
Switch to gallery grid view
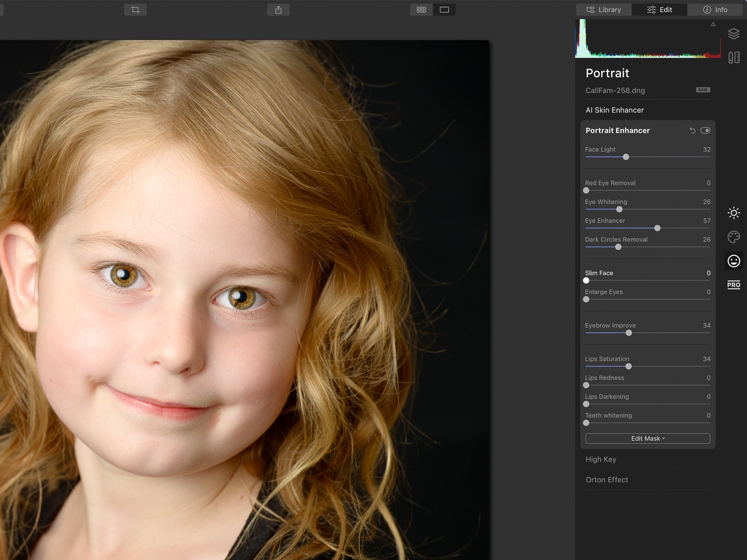[421, 10]
